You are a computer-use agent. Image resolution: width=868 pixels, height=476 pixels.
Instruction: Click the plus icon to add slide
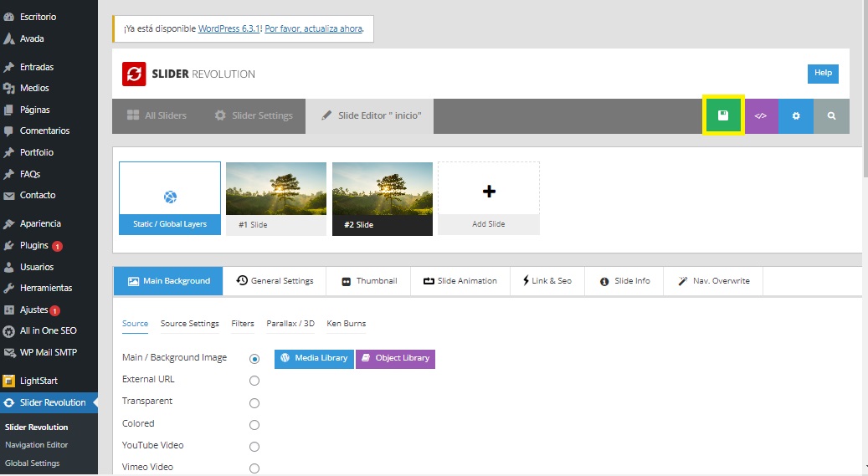pyautogui.click(x=489, y=191)
